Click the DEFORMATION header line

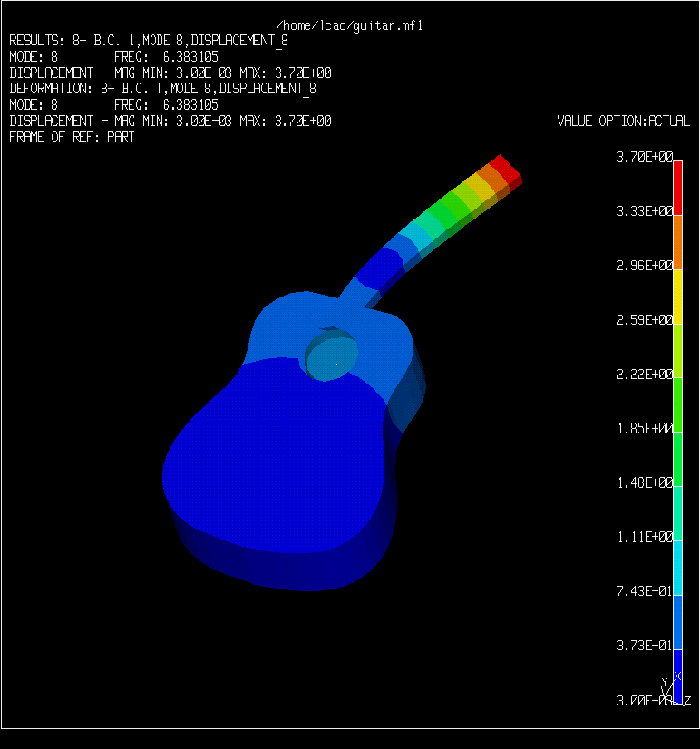point(162,89)
